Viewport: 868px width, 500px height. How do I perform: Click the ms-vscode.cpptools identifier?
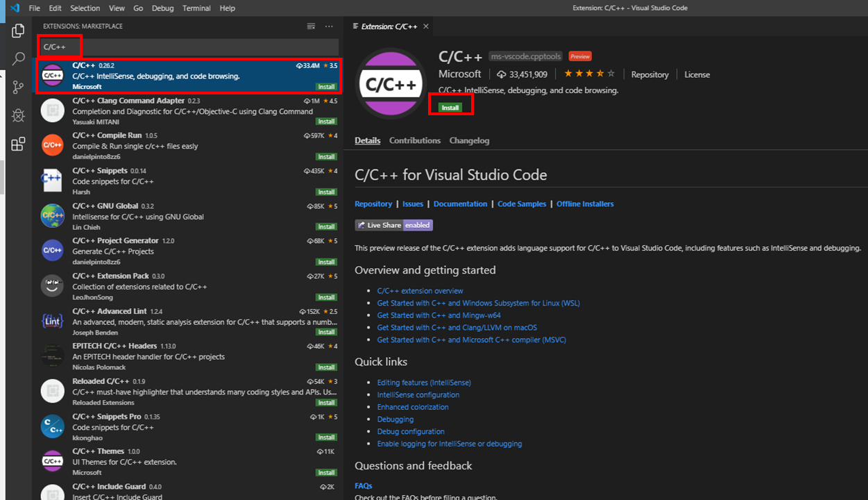click(x=525, y=56)
